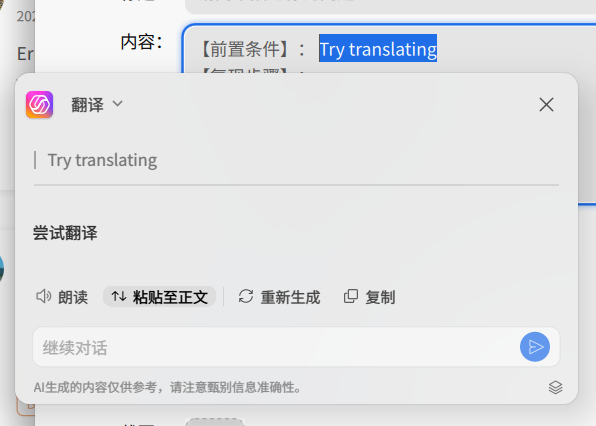
Task: Click 复制 to copy the translated text
Action: [x=369, y=297]
